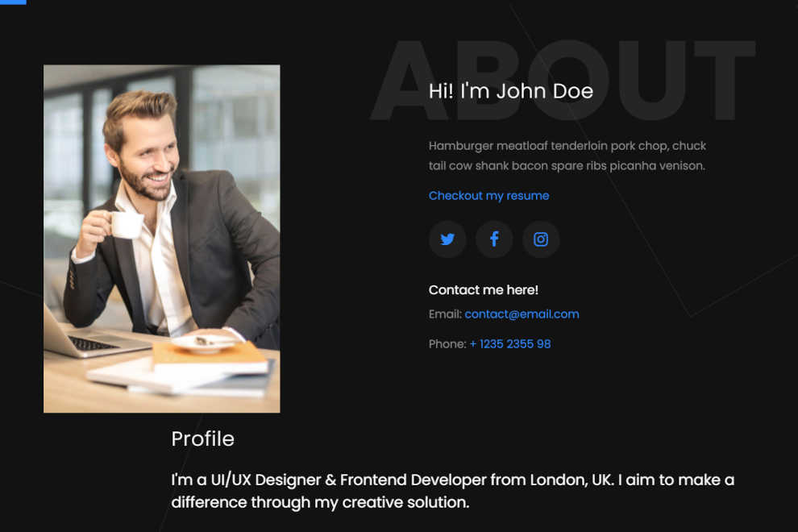The height and width of the screenshot is (532, 798).
Task: Visit the Instagram icon link
Action: 541,239
